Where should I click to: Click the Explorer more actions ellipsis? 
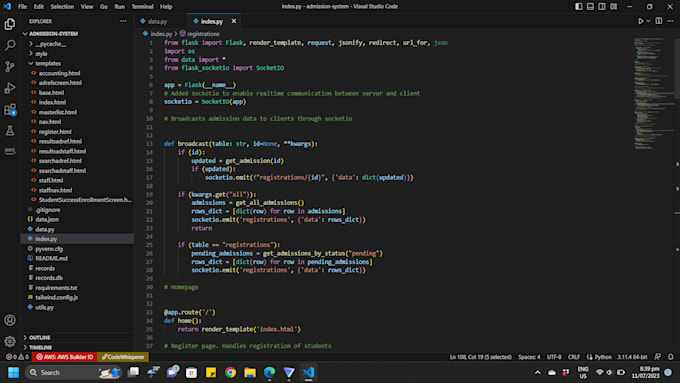click(x=124, y=21)
